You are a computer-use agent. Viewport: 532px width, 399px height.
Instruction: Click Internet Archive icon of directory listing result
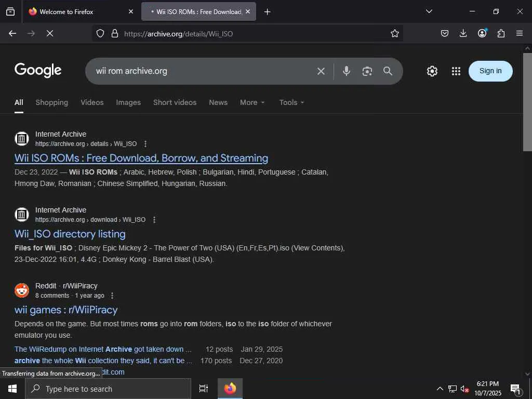coord(22,215)
